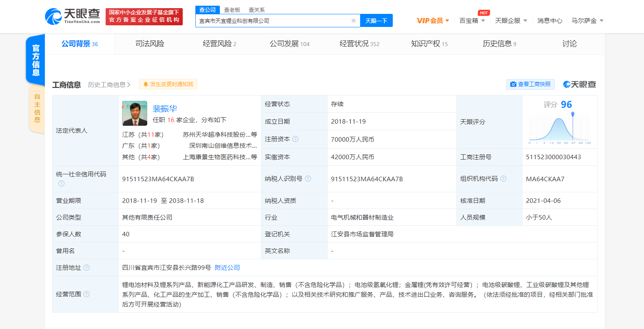This screenshot has width=644, height=329.
Task: Open the 百宝箱 dropdown menu
Action: pyautogui.click(x=472, y=21)
